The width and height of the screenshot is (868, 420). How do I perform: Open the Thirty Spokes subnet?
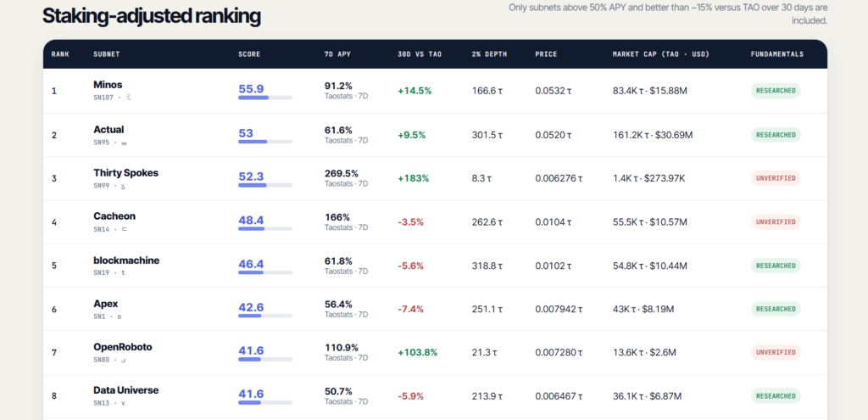click(125, 173)
